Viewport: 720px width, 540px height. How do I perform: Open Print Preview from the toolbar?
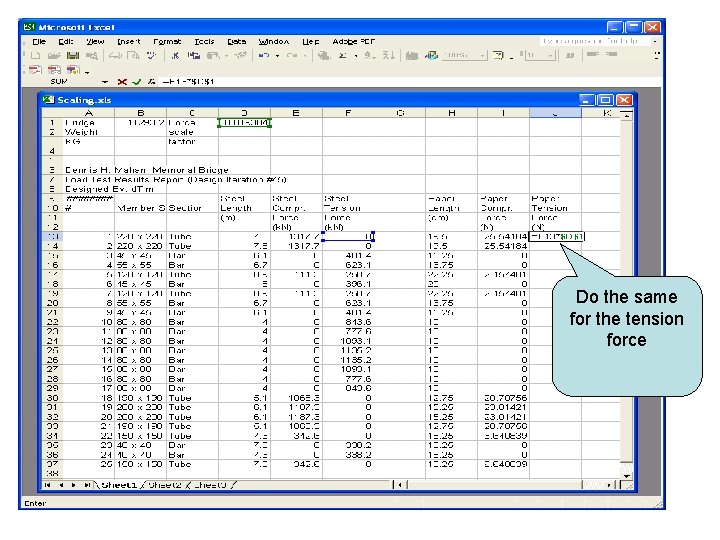point(134,56)
